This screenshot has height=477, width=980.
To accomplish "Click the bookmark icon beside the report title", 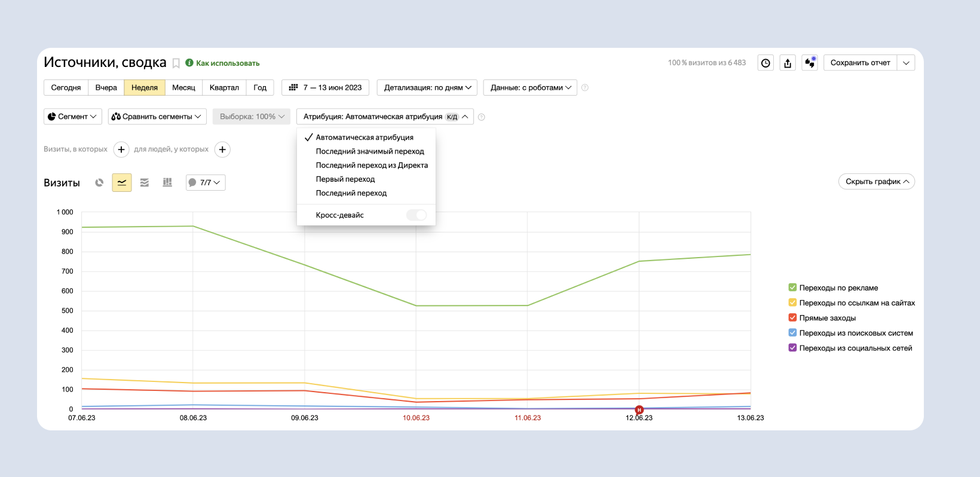I will point(176,63).
